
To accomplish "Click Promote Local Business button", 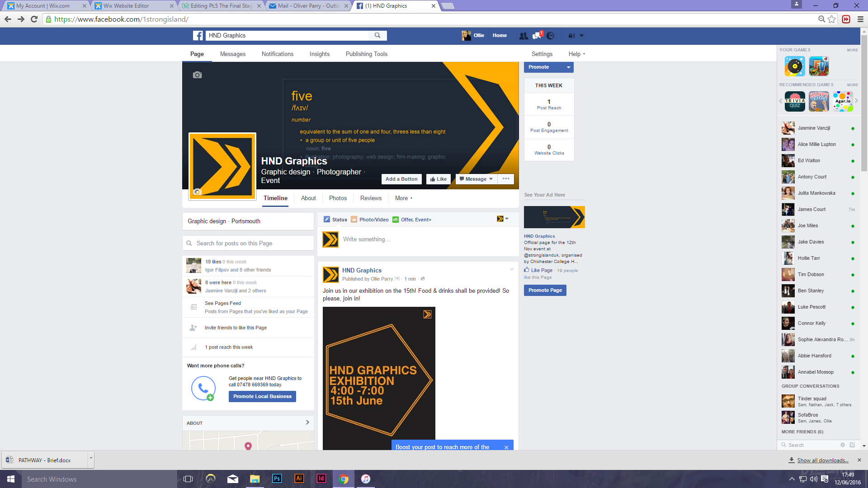I will (x=262, y=396).
